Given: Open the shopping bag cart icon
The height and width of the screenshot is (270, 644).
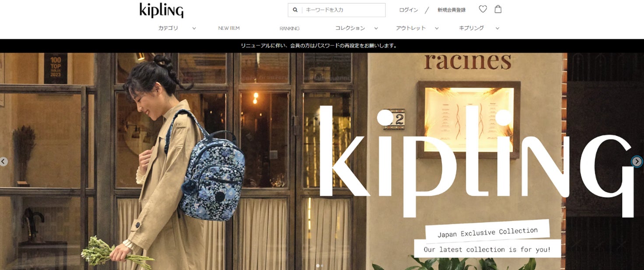Looking at the screenshot, I should click(x=498, y=9).
